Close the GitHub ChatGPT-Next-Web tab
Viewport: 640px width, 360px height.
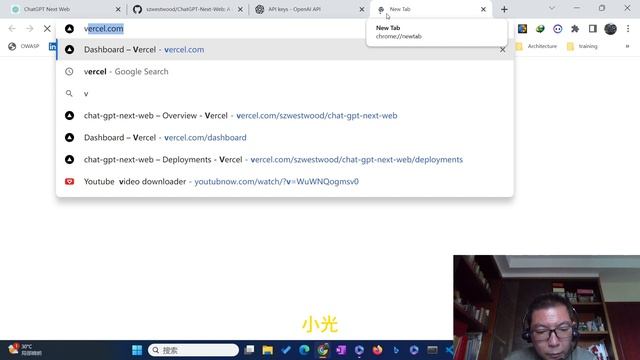(240, 9)
